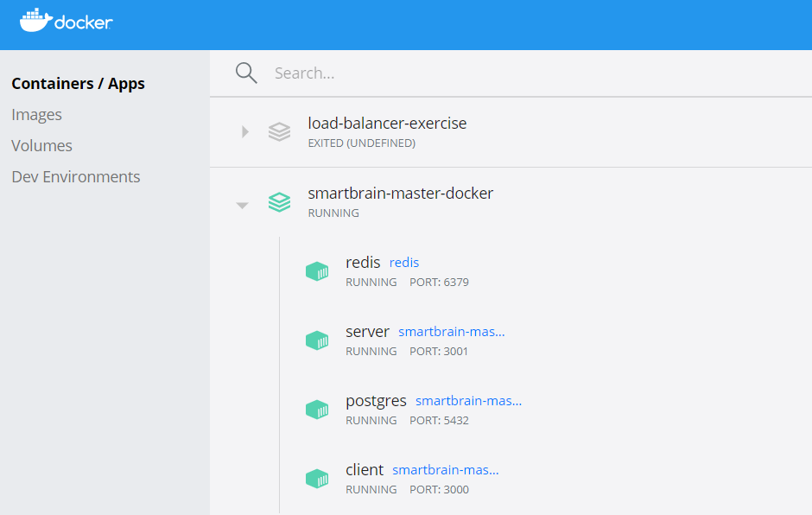Image resolution: width=812 pixels, height=515 pixels.
Task: Click the postgres container icon
Action: click(317, 410)
